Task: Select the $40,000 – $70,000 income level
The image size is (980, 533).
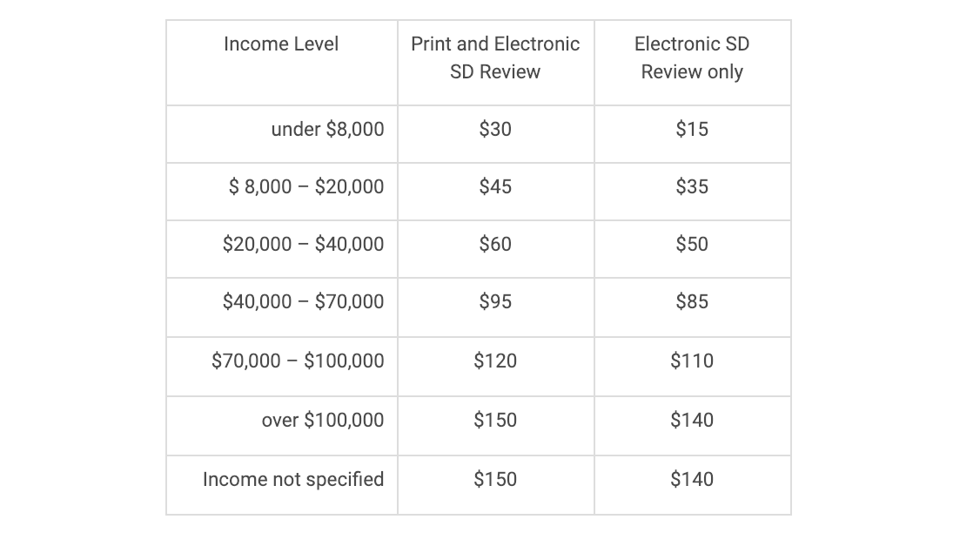Action: click(303, 302)
